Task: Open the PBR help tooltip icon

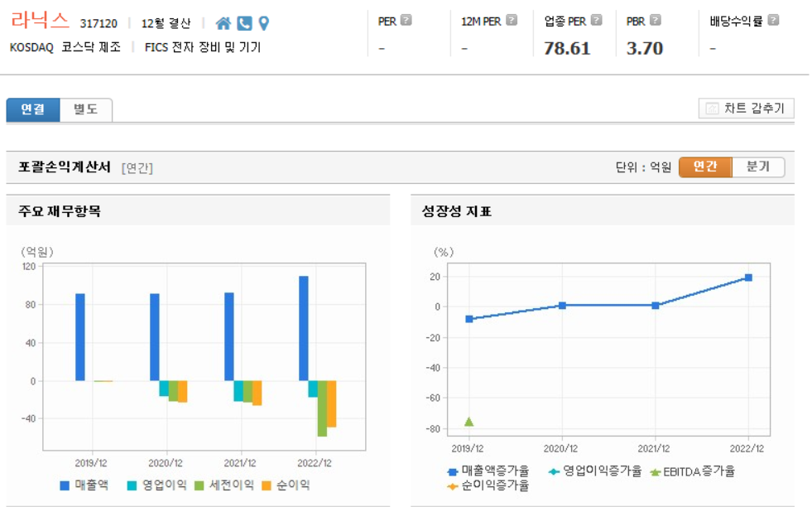Action: pyautogui.click(x=656, y=19)
